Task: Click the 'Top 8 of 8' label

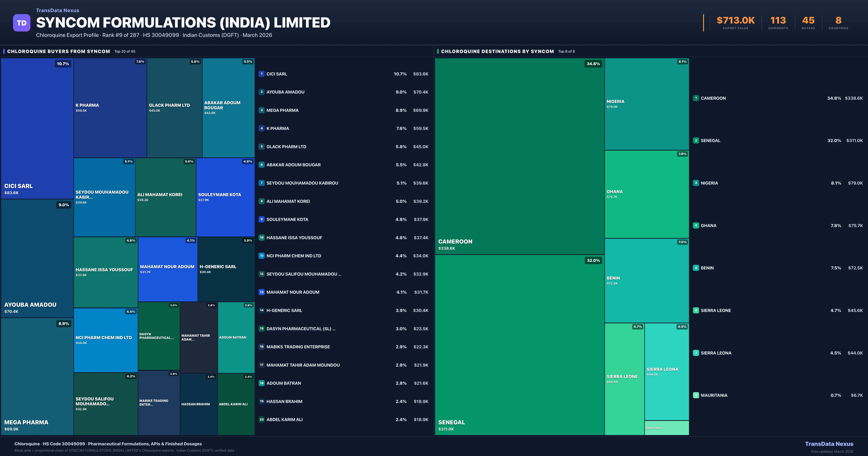Action: click(567, 51)
